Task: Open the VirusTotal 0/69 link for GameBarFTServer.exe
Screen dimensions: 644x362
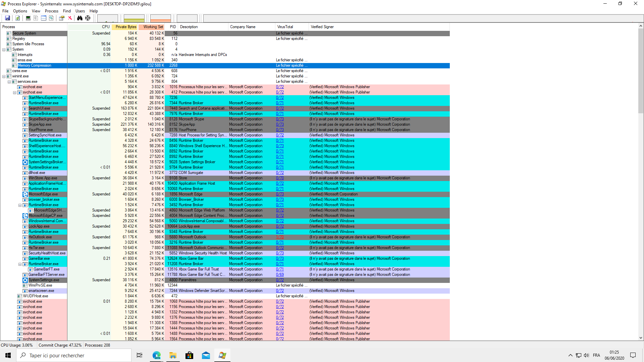Action: coord(280,275)
